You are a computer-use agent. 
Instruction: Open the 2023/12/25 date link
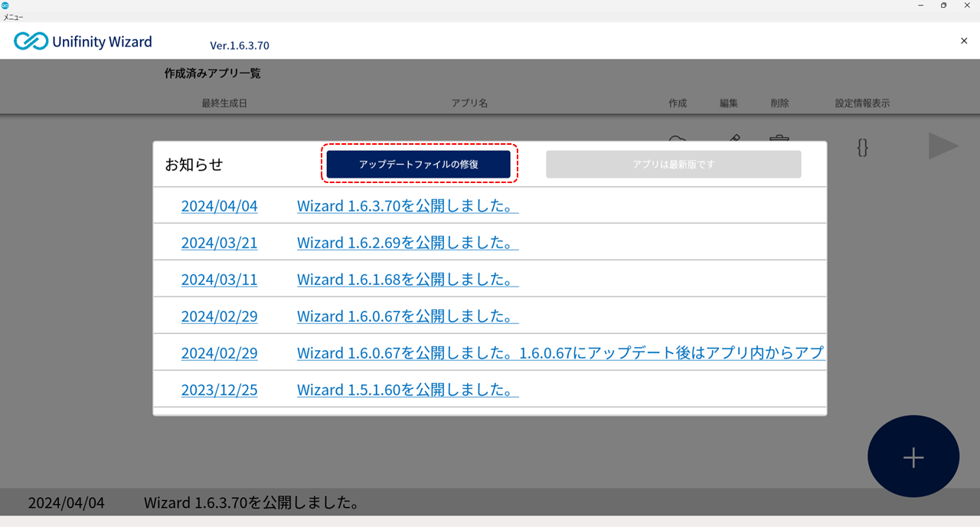pyautogui.click(x=219, y=390)
